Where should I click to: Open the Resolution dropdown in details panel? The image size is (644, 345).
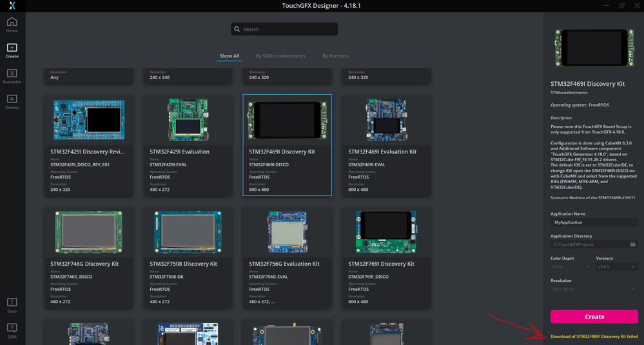[x=594, y=289]
